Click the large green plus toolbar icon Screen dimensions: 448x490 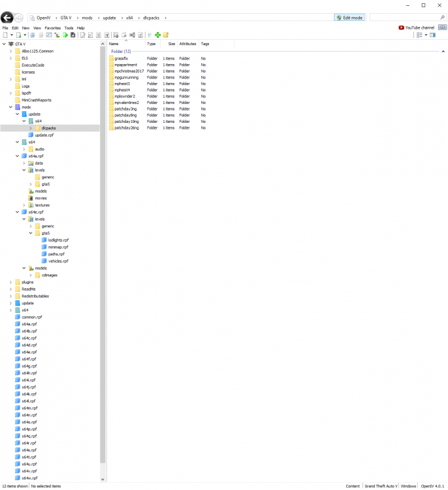coord(158,35)
